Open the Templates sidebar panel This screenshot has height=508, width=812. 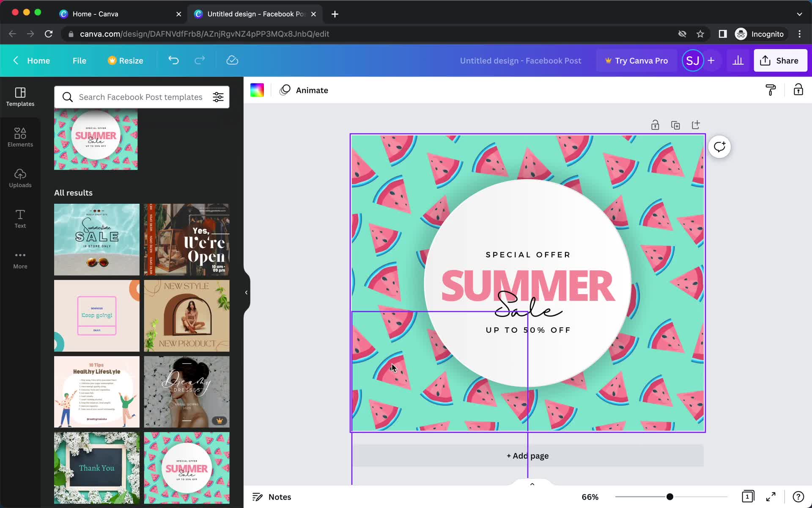[x=20, y=97]
